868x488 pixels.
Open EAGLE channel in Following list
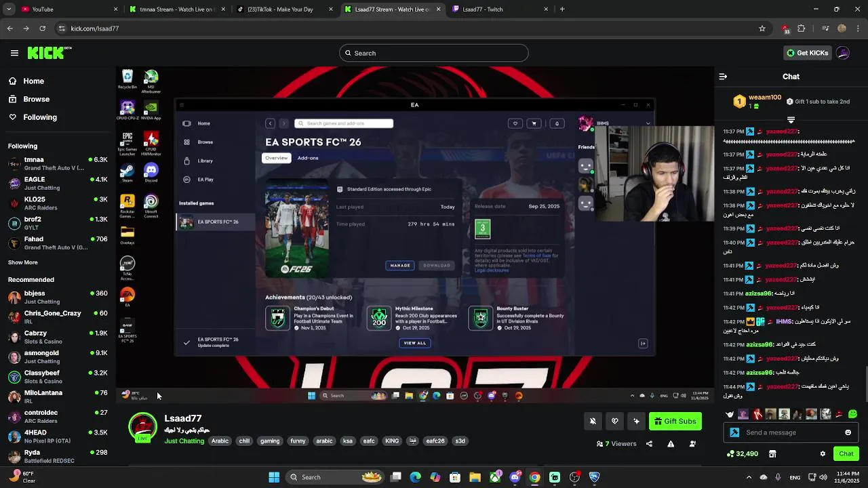tap(58, 184)
